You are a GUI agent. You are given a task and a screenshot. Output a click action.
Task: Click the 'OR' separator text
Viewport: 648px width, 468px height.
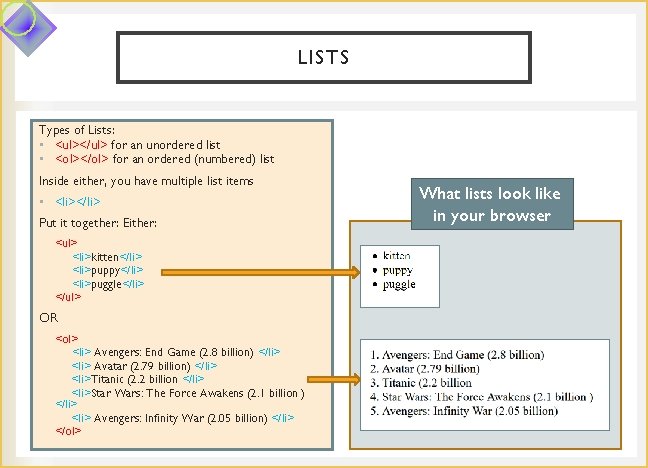coord(48,318)
